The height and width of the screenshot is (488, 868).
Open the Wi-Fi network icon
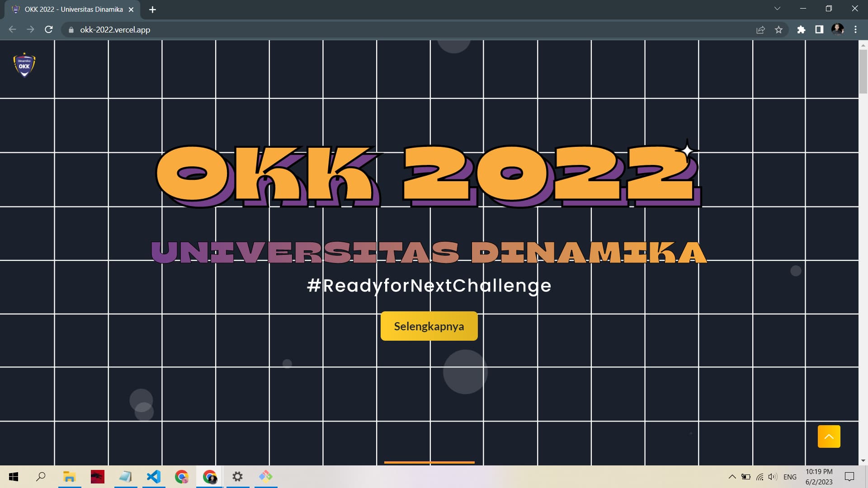coord(759,477)
